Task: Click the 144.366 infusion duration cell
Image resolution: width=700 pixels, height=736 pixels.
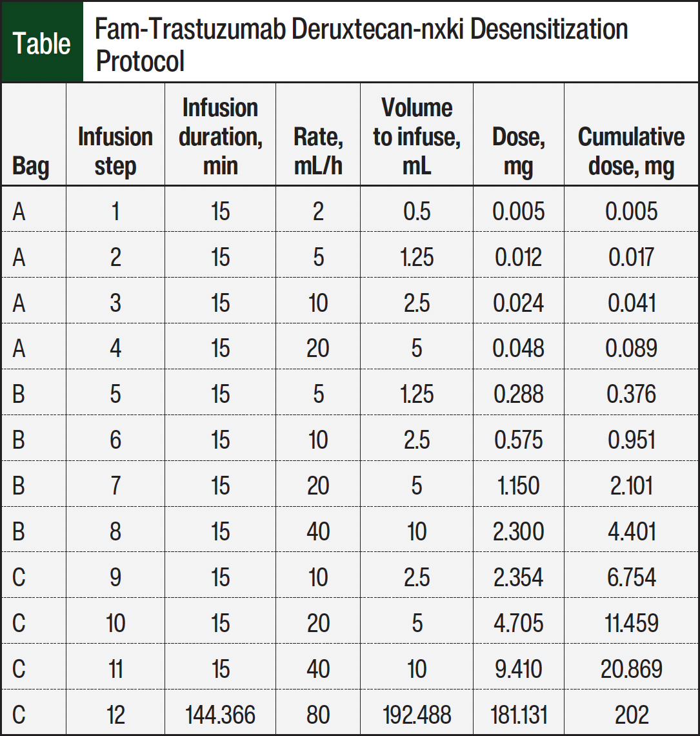Action: (220, 715)
